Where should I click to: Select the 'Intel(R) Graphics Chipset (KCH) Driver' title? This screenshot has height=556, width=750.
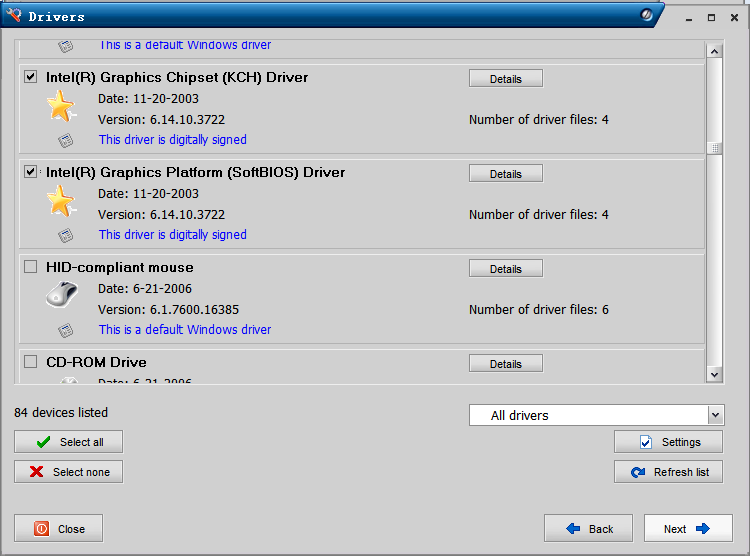click(177, 77)
